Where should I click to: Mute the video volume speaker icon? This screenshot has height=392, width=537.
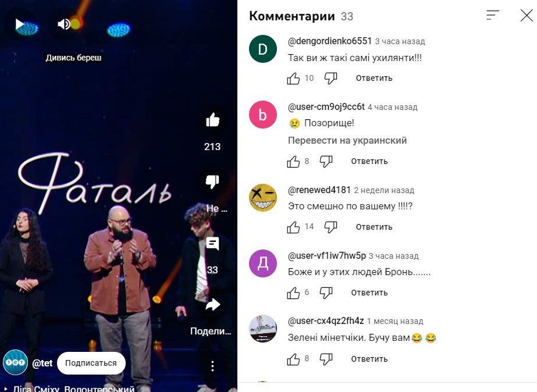[63, 24]
